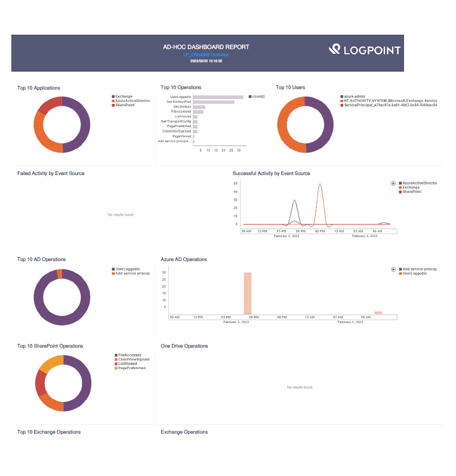Select the Exchange Operations heading at bottom

click(x=184, y=432)
